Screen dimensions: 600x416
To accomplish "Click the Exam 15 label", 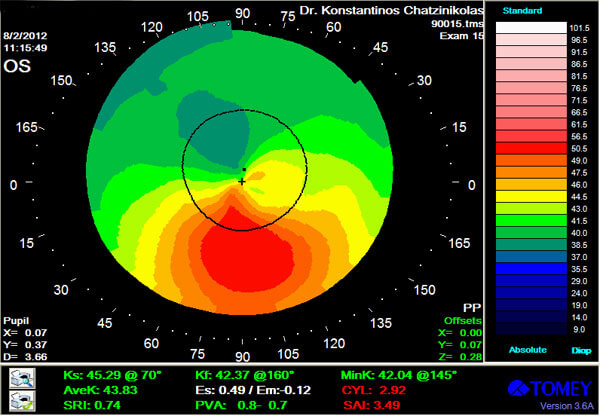I will click(463, 36).
